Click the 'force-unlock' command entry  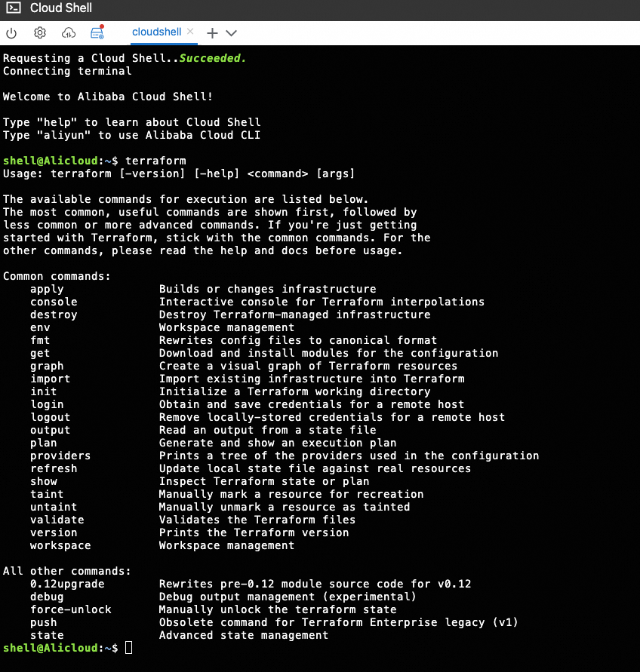[x=71, y=609]
